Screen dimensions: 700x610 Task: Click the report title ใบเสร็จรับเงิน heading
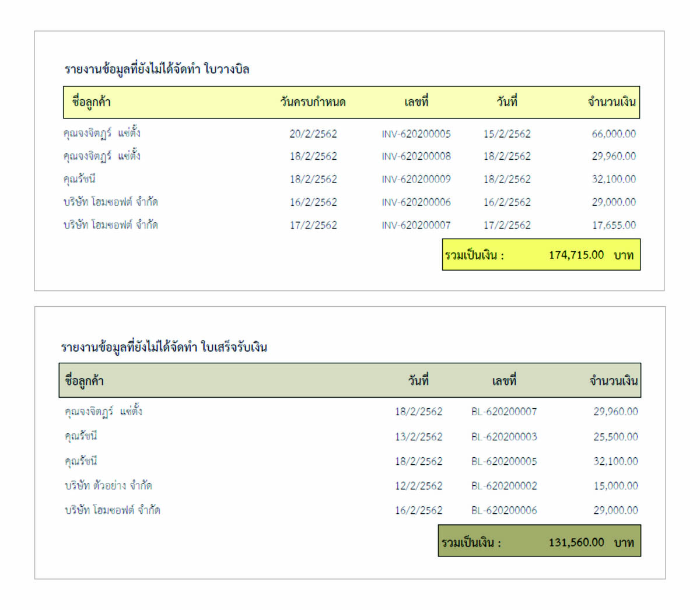click(164, 348)
